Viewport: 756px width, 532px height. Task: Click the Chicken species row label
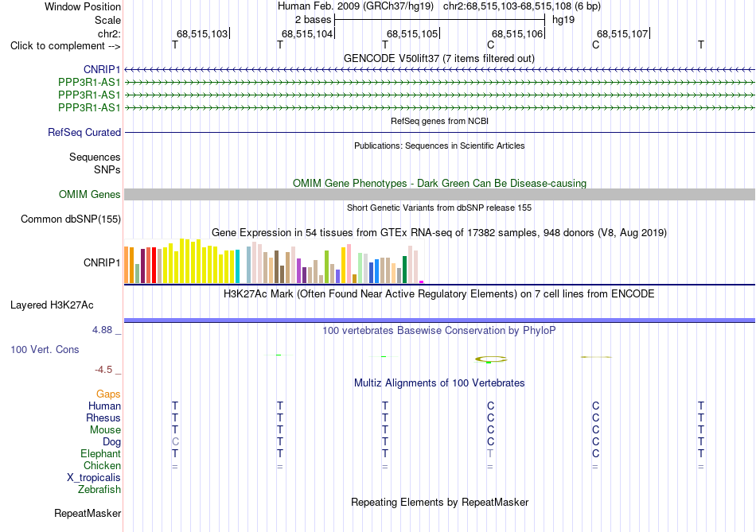click(102, 465)
